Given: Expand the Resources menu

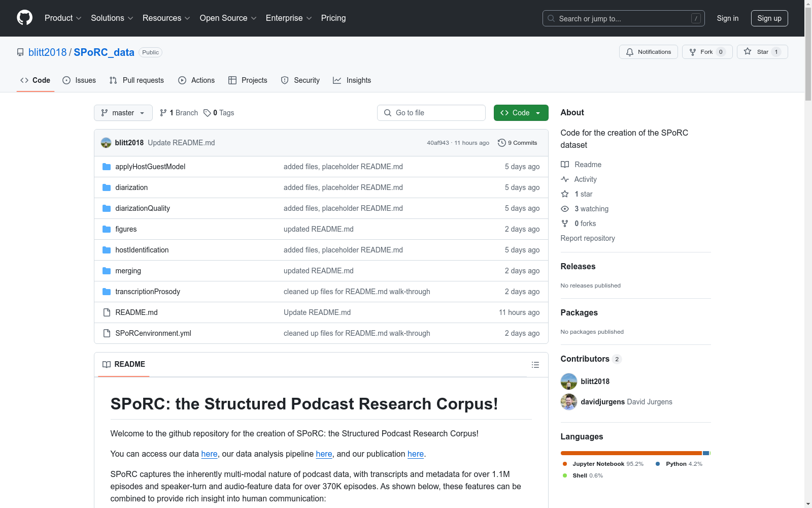Looking at the screenshot, I should (x=166, y=18).
